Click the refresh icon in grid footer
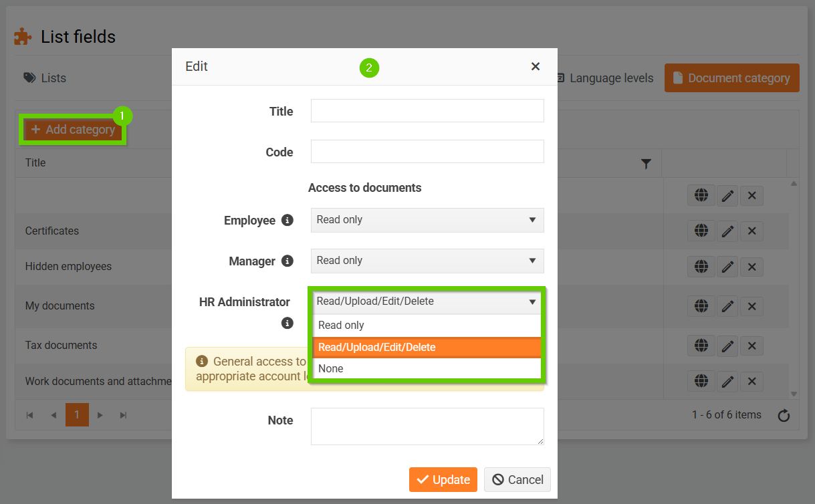The image size is (815, 504). (x=784, y=416)
